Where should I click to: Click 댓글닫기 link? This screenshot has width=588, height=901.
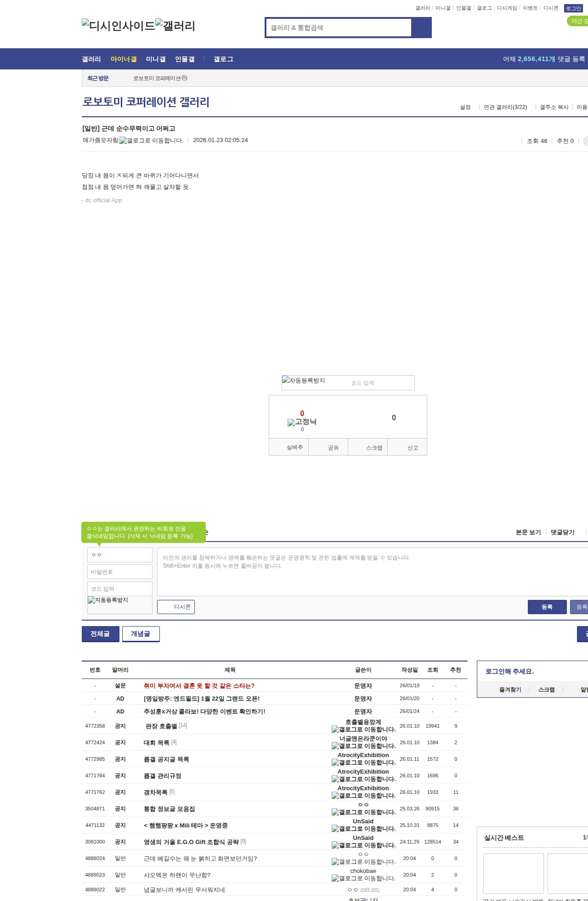(563, 532)
